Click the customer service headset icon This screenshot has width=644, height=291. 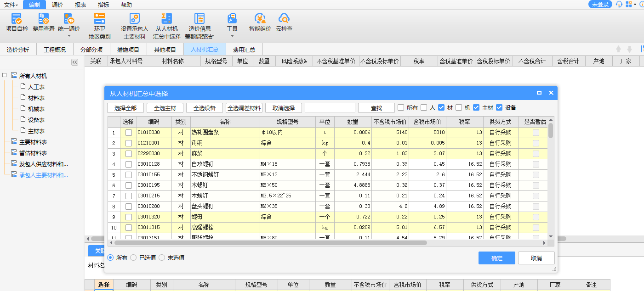click(619, 4)
